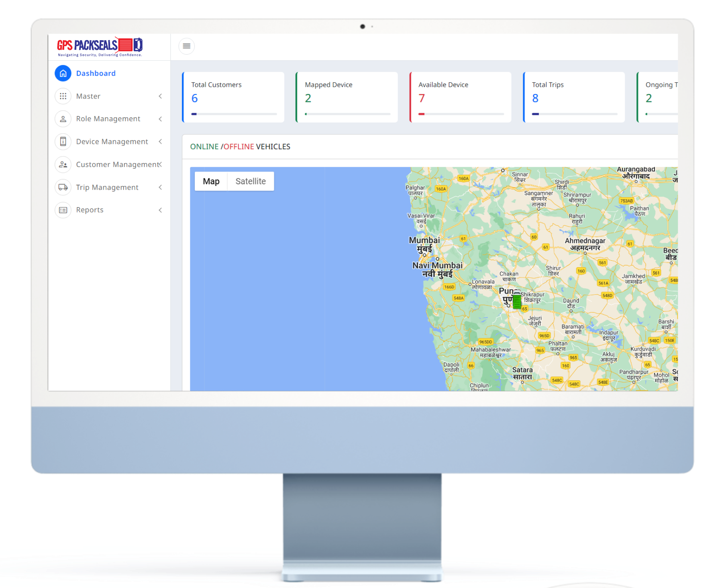Image resolution: width=726 pixels, height=588 pixels.
Task: Click the Palghar map label
Action: [415, 190]
